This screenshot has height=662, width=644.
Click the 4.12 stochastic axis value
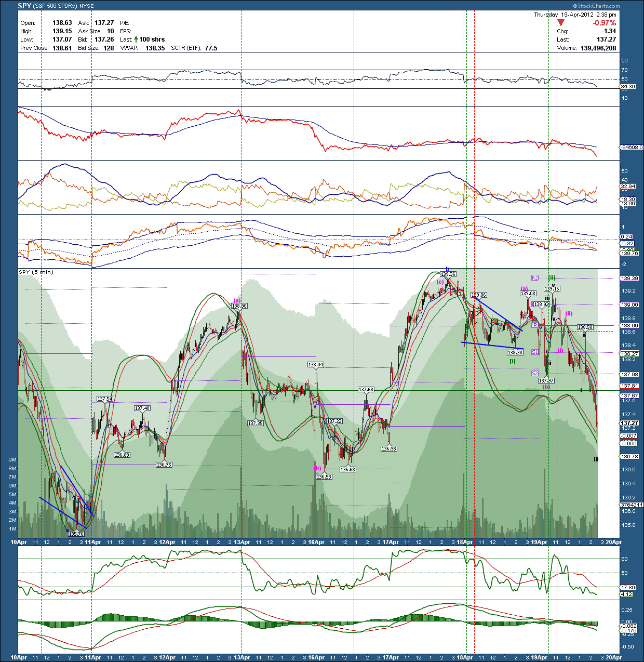(627, 594)
